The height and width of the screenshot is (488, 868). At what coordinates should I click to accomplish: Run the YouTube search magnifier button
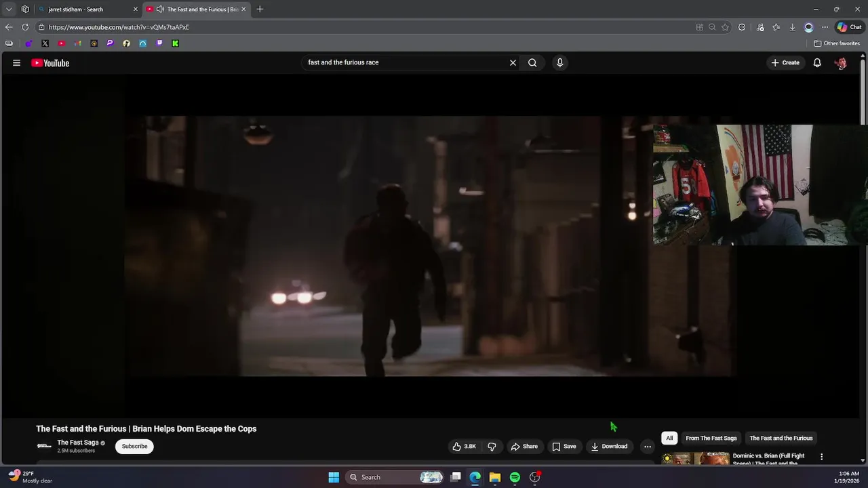tap(532, 62)
